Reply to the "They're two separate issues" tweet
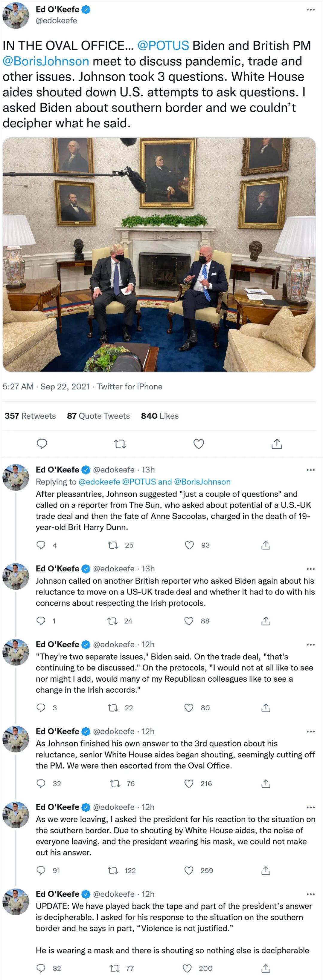 coord(41,708)
